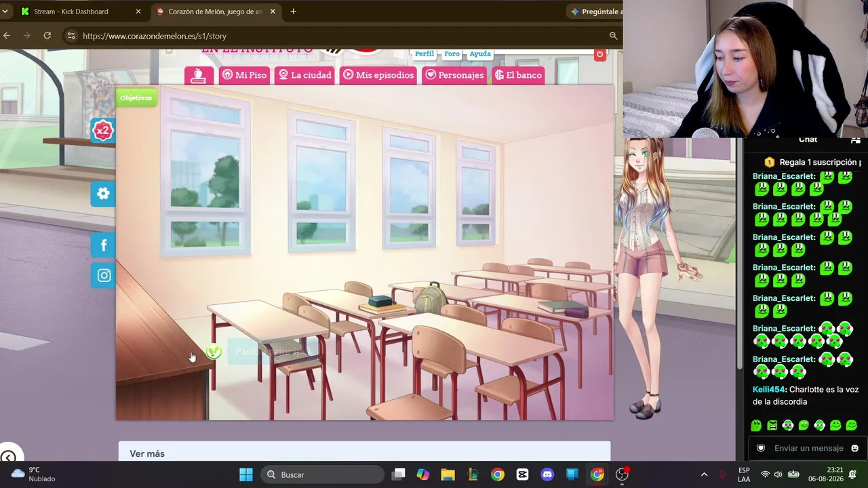
Task: Close the Corazón de Melón tab
Action: tap(273, 12)
